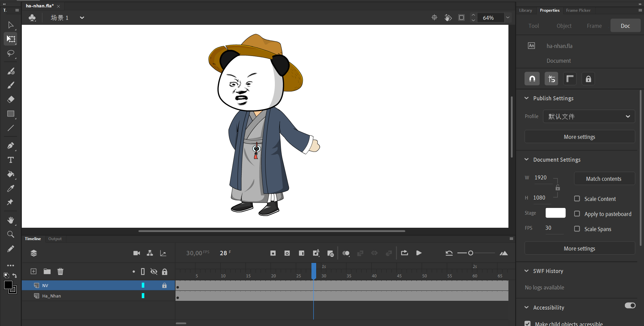
Task: Enable the Scale Content checkbox
Action: coord(577,199)
